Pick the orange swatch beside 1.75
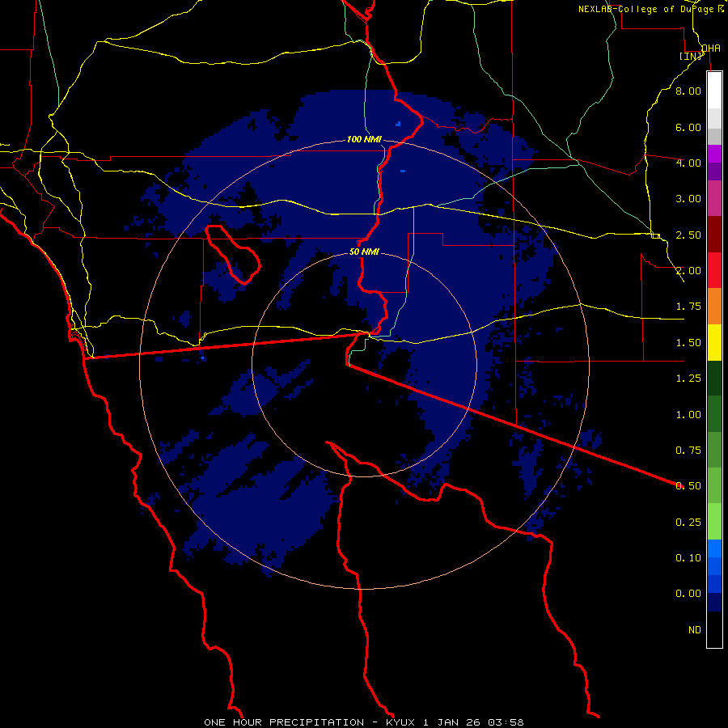728x728 pixels. (714, 307)
